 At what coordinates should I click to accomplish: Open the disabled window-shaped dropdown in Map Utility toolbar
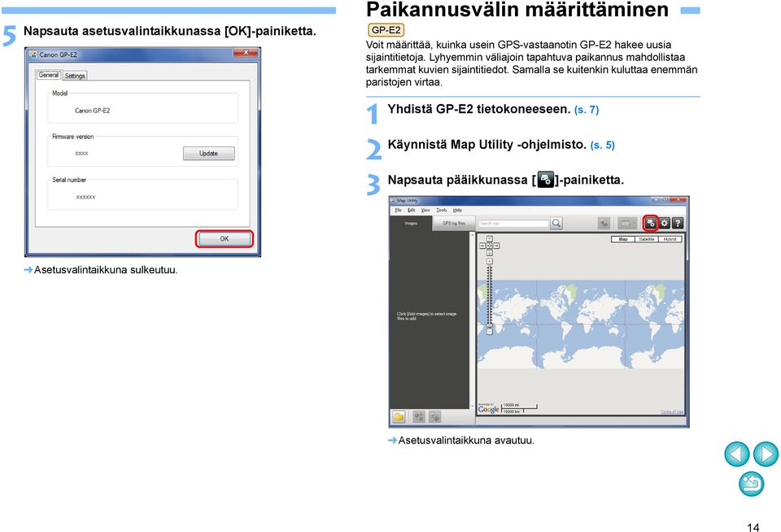click(627, 223)
